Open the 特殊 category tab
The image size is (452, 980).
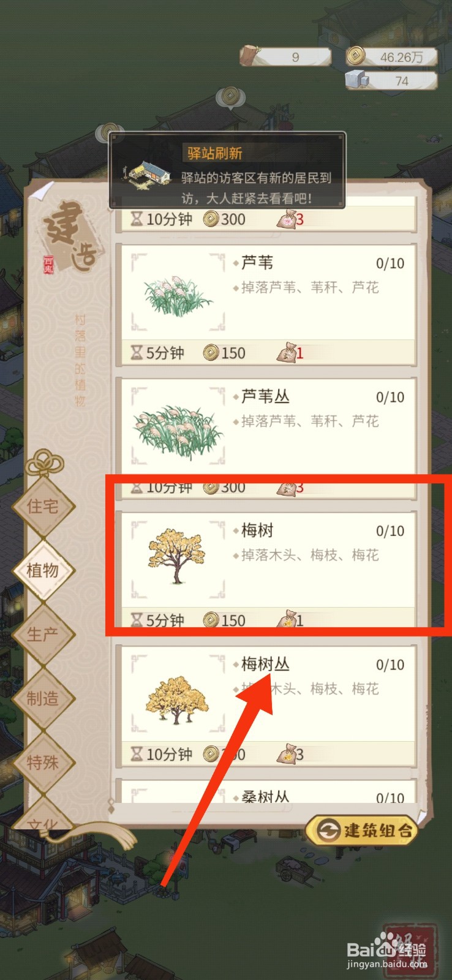pos(43,763)
